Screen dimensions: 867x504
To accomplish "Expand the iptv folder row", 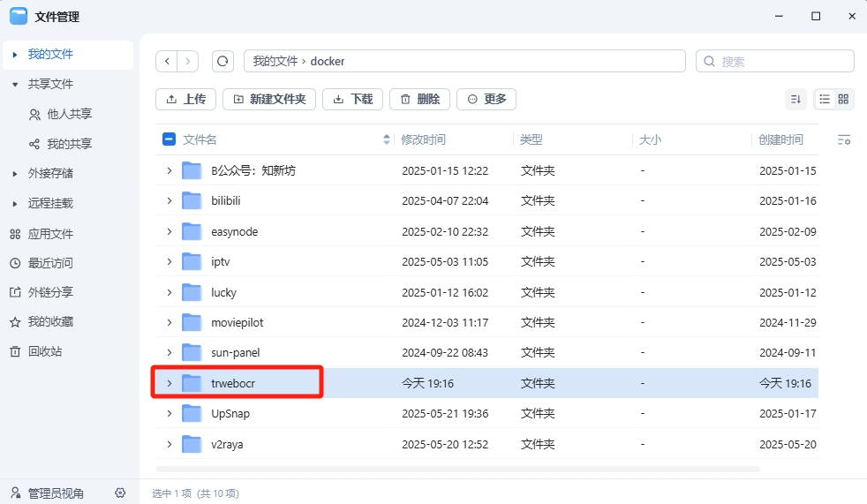I will coord(170,261).
